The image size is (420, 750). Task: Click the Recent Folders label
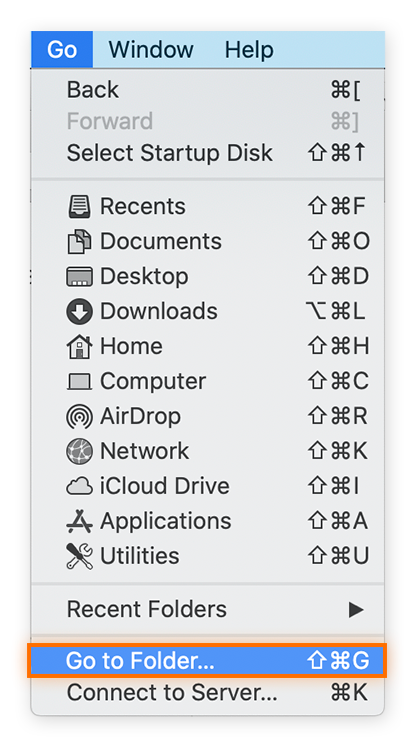point(147,609)
